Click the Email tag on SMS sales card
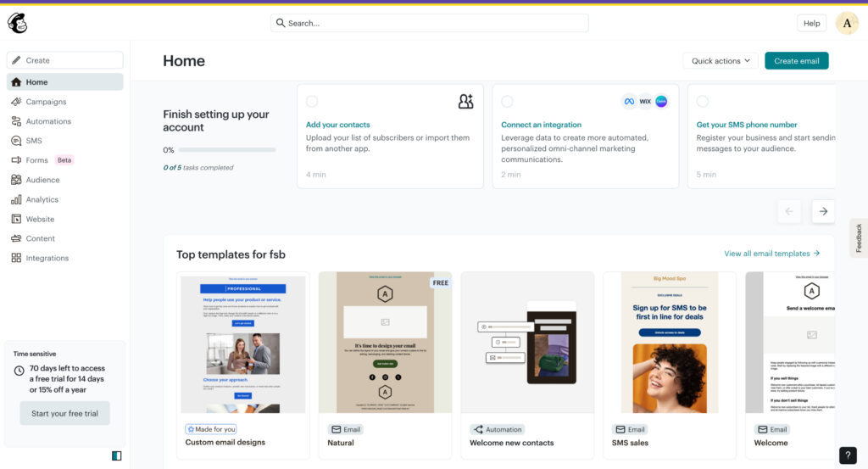Screen dimensions: 868x469 [630, 430]
